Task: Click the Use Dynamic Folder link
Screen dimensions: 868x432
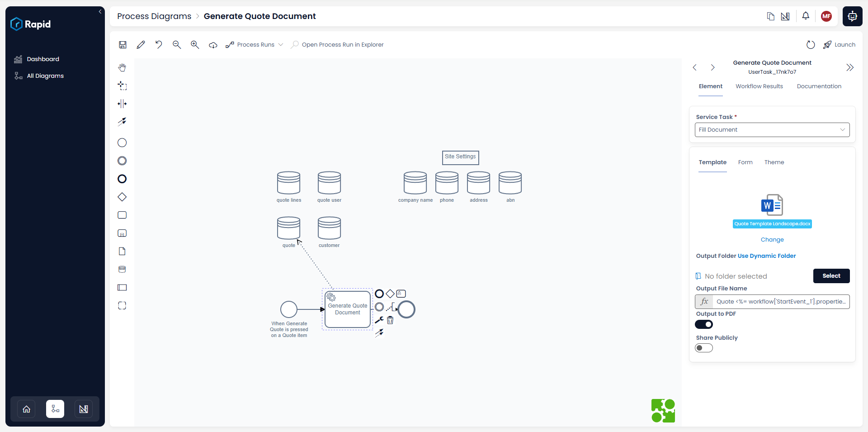Action: (x=767, y=256)
